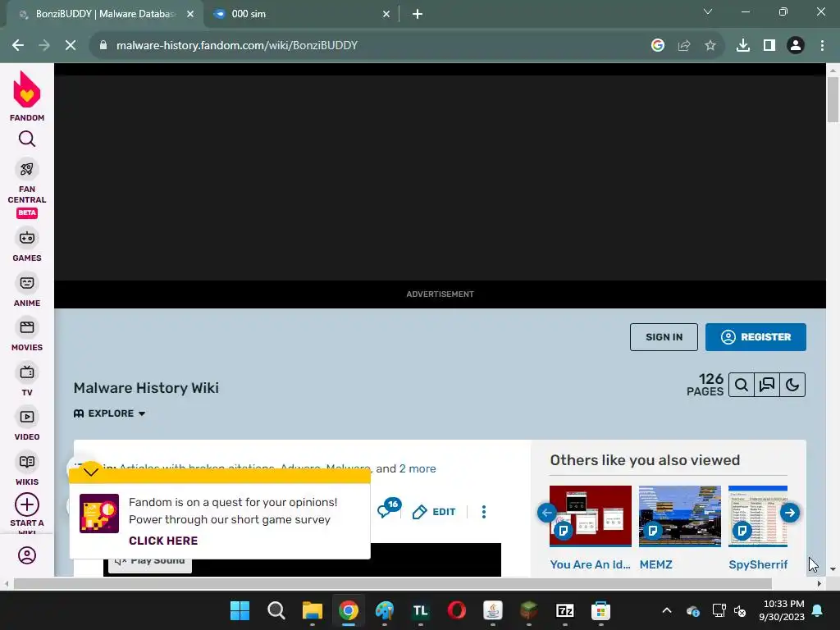The width and height of the screenshot is (840, 630).
Task: Switch to the 000 sim tab
Action: click(300, 14)
